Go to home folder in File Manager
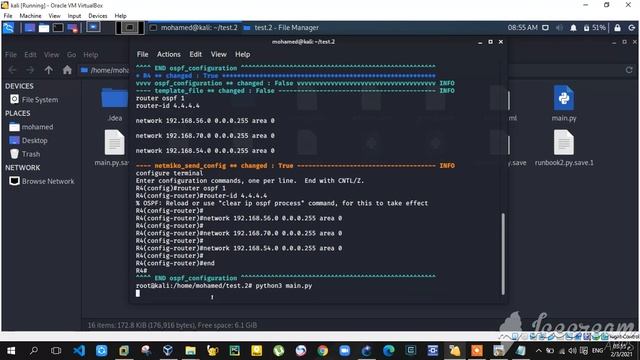Viewport: 640px width, 360px height. [67, 70]
